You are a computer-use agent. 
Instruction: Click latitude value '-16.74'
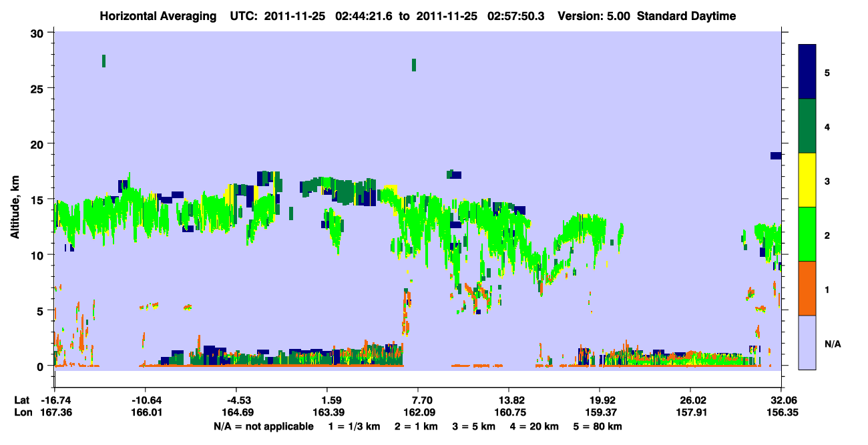[x=55, y=400]
